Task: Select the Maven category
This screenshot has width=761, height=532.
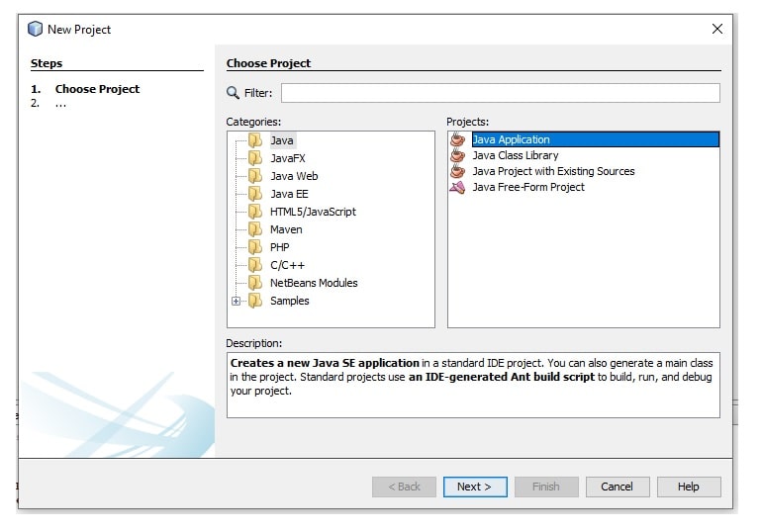Action: (x=286, y=229)
